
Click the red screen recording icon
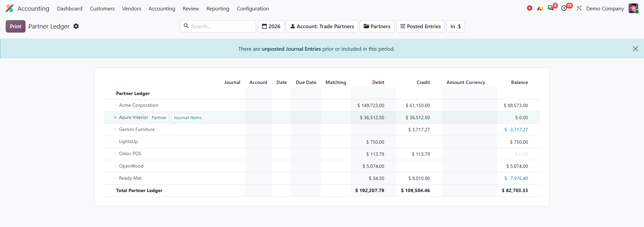point(529,8)
